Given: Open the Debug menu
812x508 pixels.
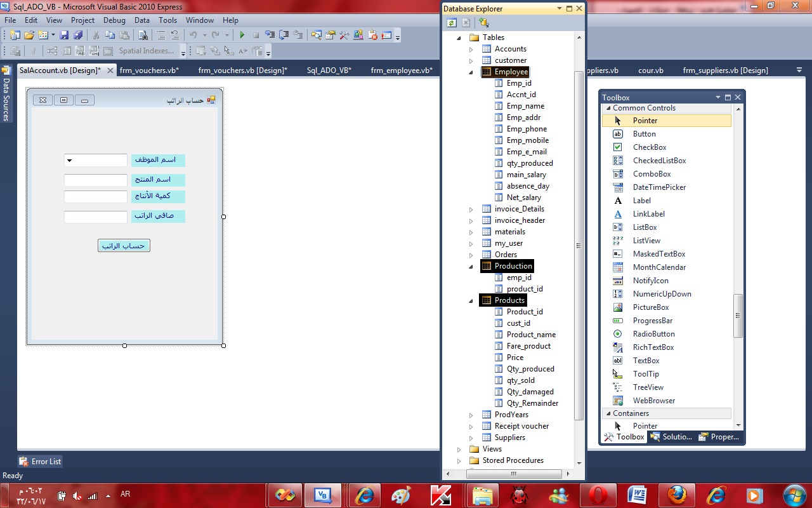Looking at the screenshot, I should click(x=114, y=20).
